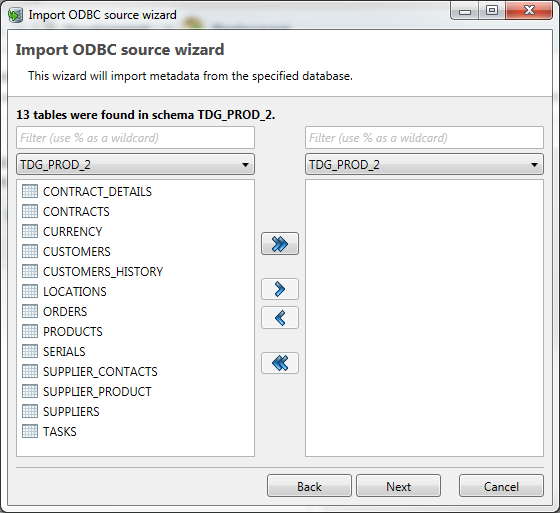Click the move-all-left double arrow button
The width and height of the screenshot is (560, 513).
tap(280, 363)
